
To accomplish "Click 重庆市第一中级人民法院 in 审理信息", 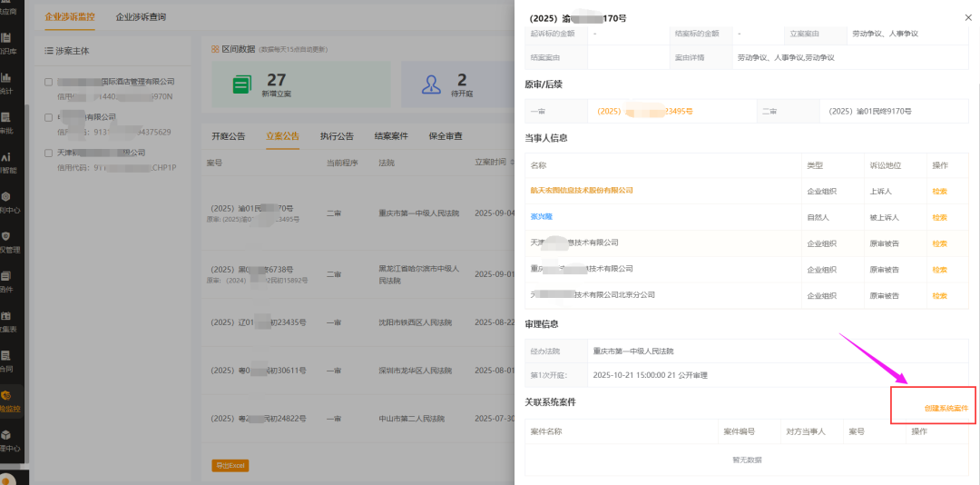I will (x=633, y=351).
